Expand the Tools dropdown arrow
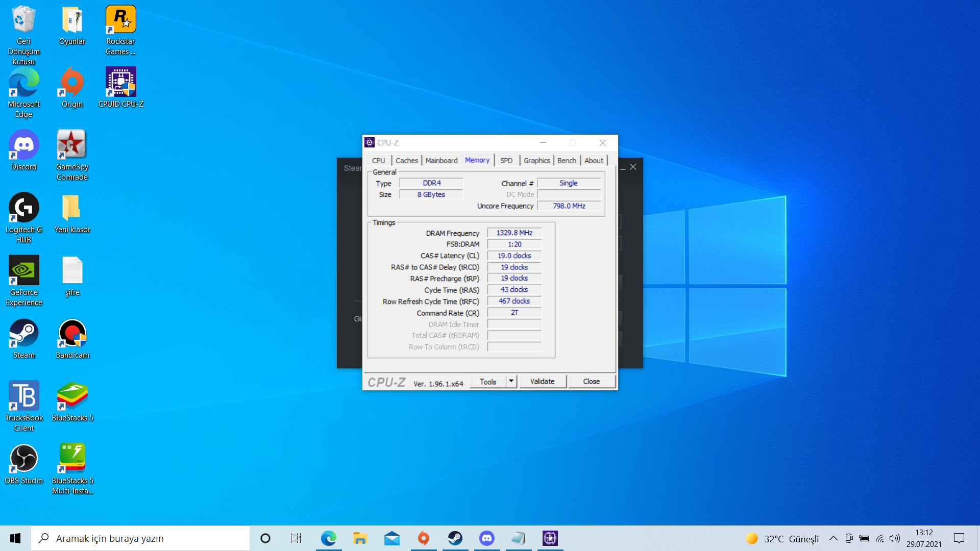This screenshot has height=551, width=980. [511, 382]
